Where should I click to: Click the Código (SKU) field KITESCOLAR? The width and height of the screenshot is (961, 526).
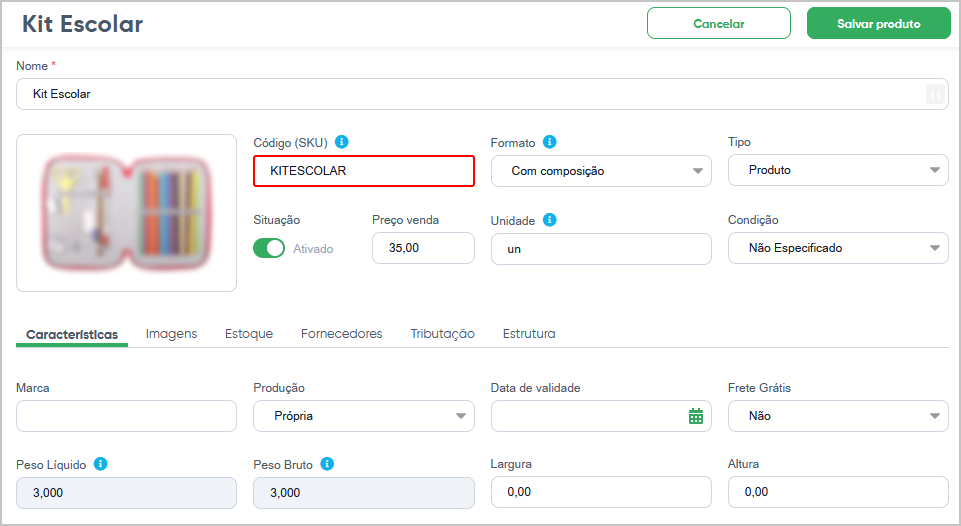[363, 170]
